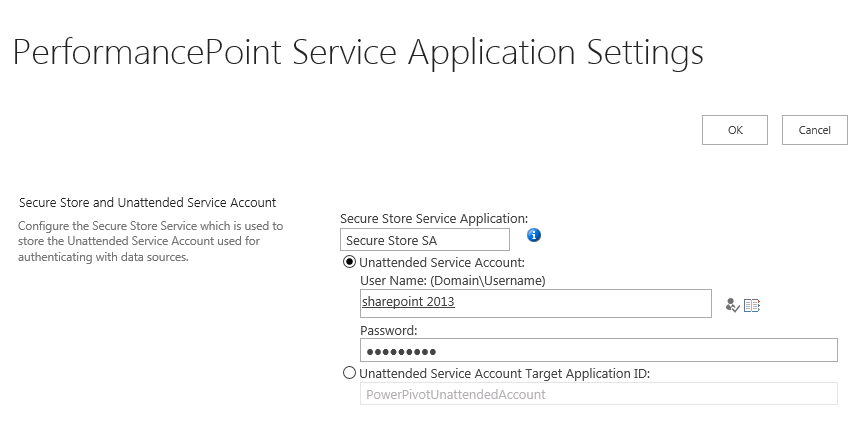Click inside the User Name people picker field
This screenshot has width=858, height=427.
[x=580, y=303]
